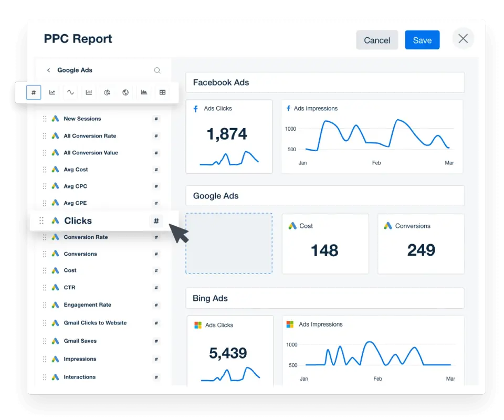This screenshot has width=504, height=420.
Task: Click the Google Ads logo beside Engagement Rate
Action: tap(55, 304)
